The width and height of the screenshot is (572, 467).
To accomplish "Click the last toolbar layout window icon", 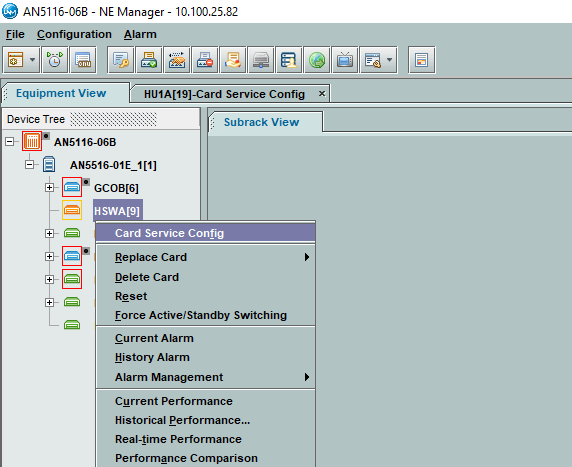I will click(422, 60).
